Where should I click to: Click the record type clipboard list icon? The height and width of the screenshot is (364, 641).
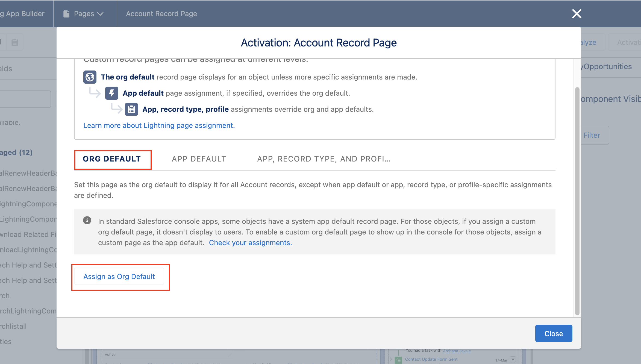[131, 109]
